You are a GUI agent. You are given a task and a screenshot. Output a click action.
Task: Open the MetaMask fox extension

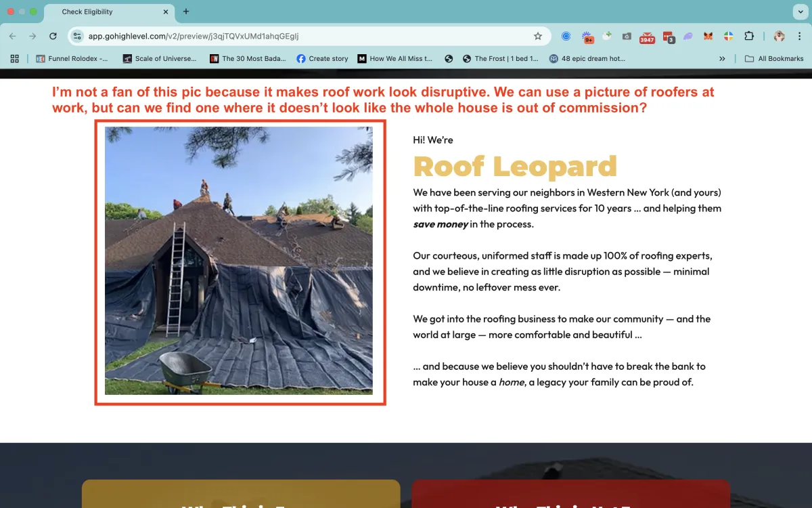point(708,36)
